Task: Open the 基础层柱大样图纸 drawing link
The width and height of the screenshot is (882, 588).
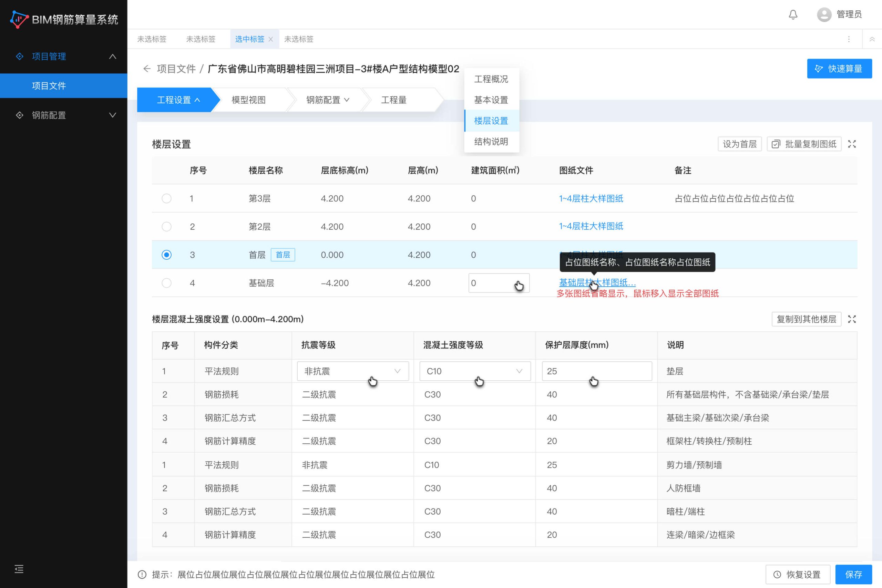Action: [597, 282]
